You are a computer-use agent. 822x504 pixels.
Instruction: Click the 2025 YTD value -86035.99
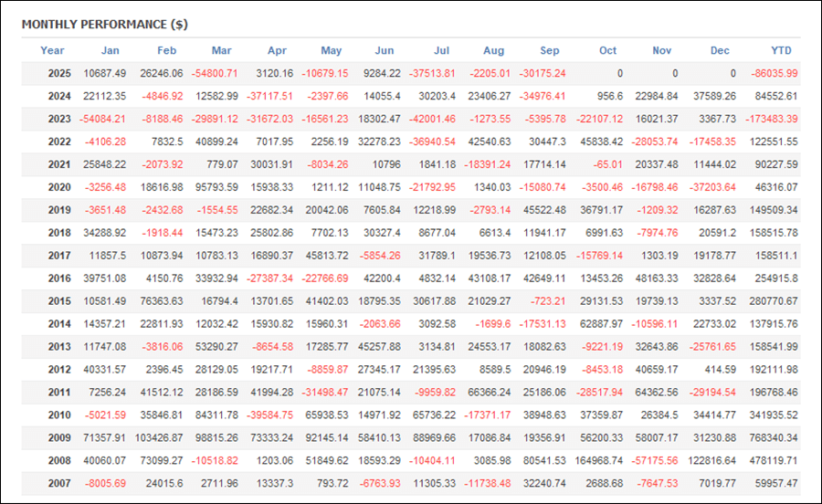click(772, 73)
